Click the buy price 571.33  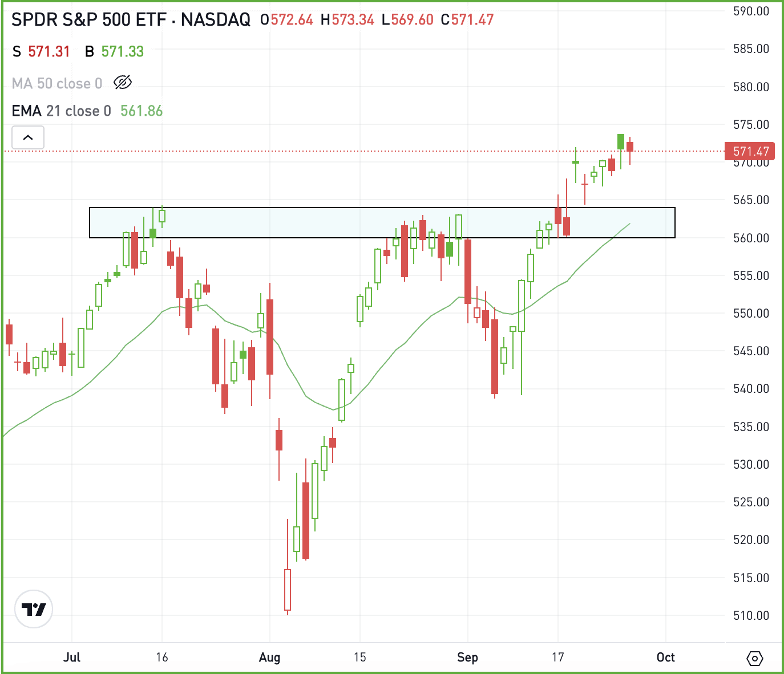click(x=122, y=51)
